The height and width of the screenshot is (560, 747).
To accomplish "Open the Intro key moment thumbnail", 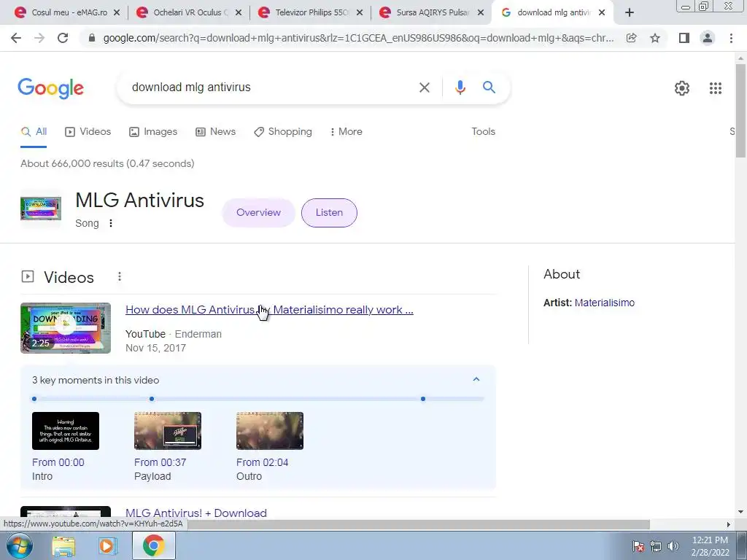I will coord(66,431).
